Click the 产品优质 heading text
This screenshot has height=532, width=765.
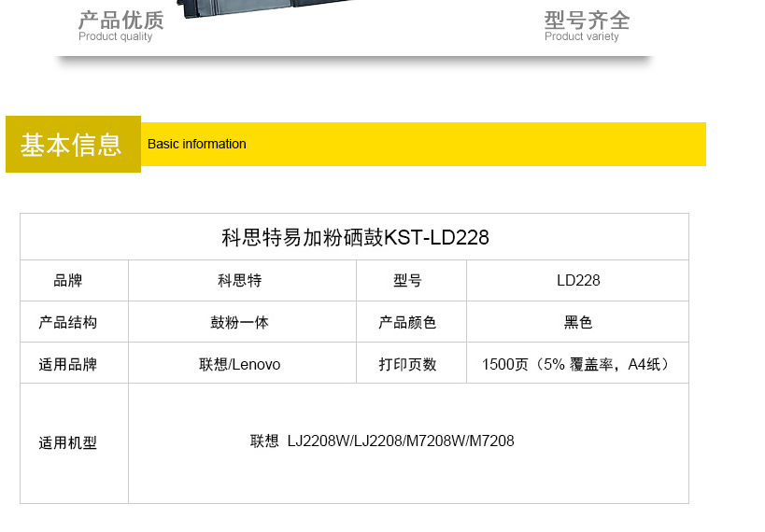121,21
